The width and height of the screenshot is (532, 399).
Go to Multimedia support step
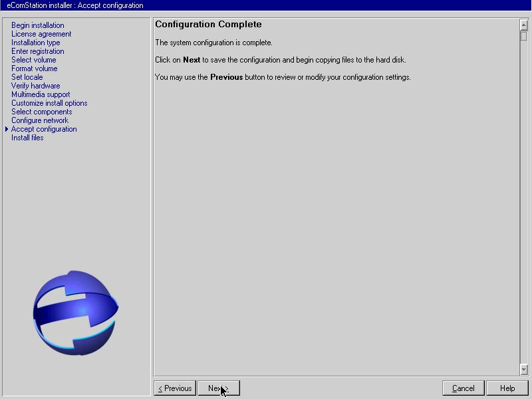coord(41,94)
